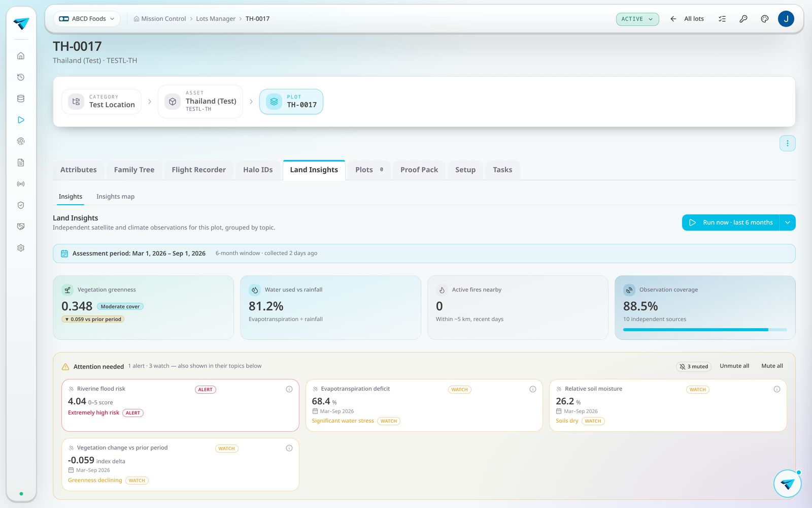Expand the Run now options arrow
Screen dimensions: 812x508
788,223
